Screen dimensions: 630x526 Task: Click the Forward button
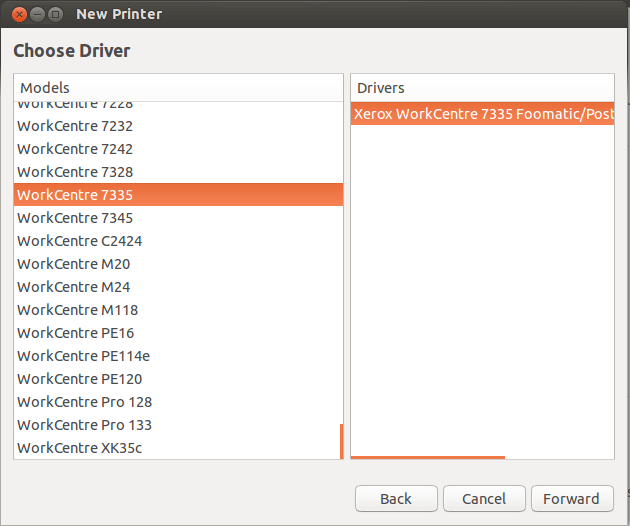[572, 498]
